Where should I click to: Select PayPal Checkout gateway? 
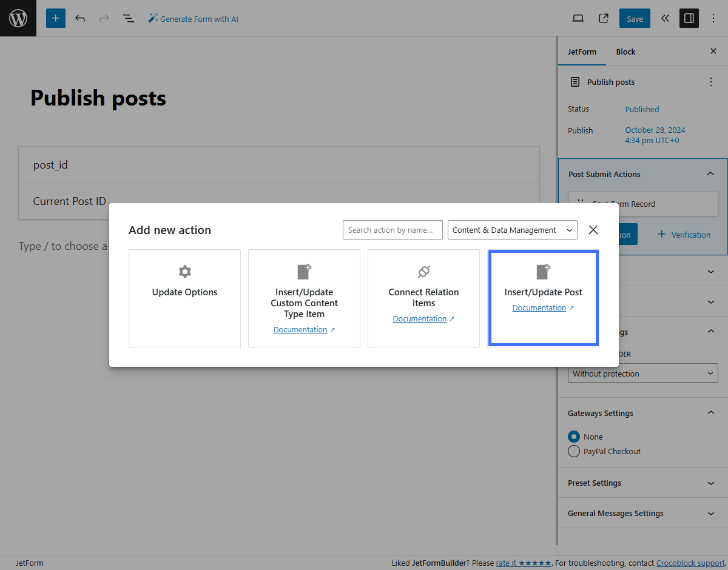(574, 451)
